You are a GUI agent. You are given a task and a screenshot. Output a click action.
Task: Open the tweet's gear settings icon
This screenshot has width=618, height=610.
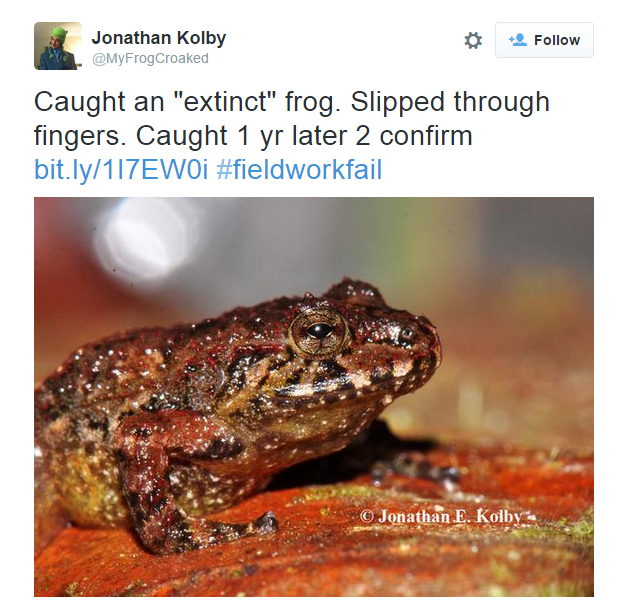[473, 40]
